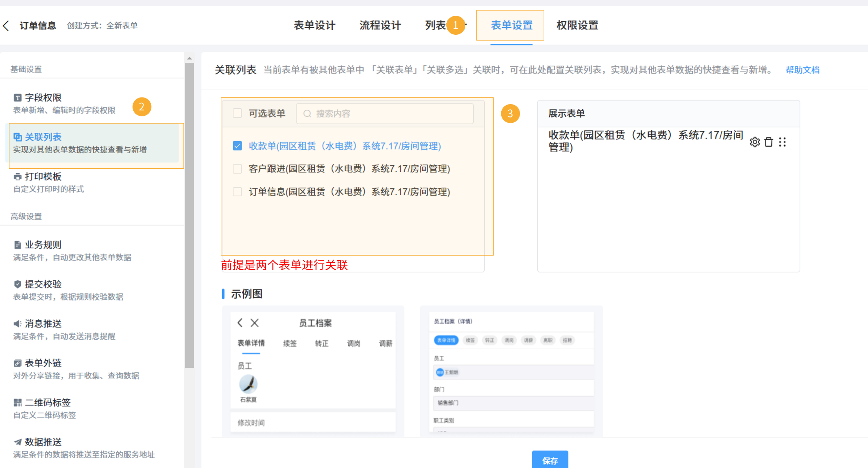Image resolution: width=868 pixels, height=468 pixels.
Task: Open 表单外链 advanced setting
Action: (x=92, y=369)
